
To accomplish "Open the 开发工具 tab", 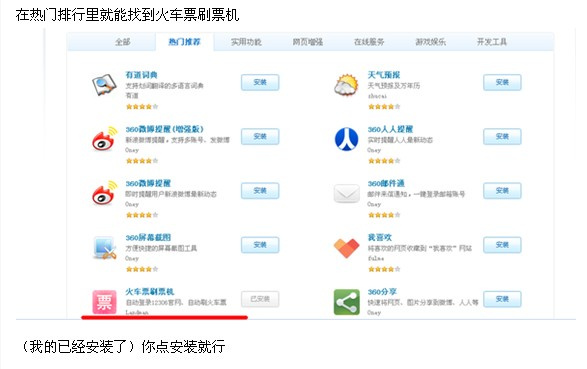I will click(492, 42).
